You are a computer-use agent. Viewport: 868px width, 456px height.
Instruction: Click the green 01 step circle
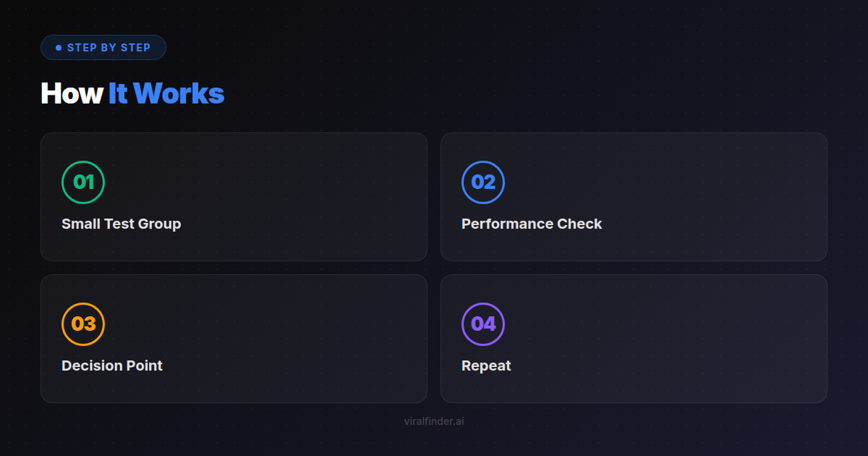(83, 182)
